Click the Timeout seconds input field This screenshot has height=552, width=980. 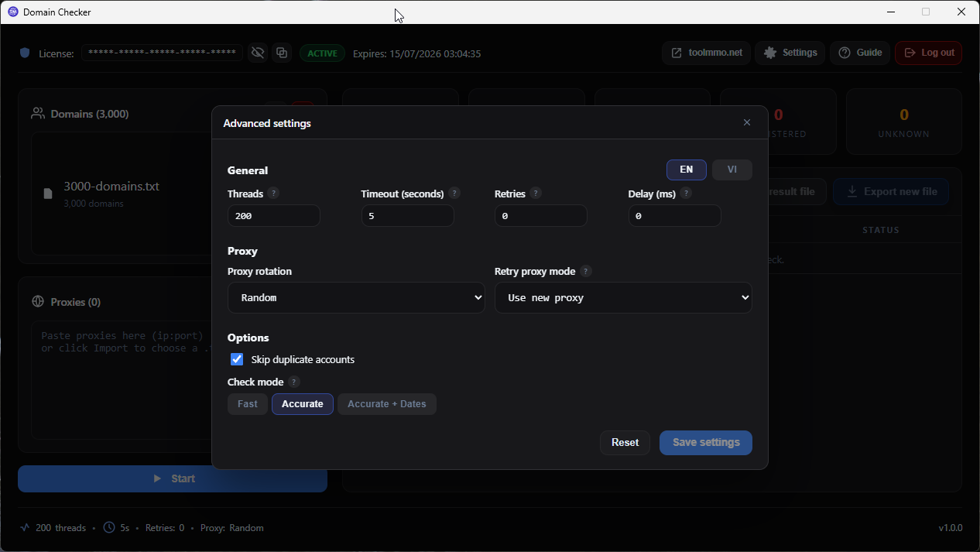(407, 216)
